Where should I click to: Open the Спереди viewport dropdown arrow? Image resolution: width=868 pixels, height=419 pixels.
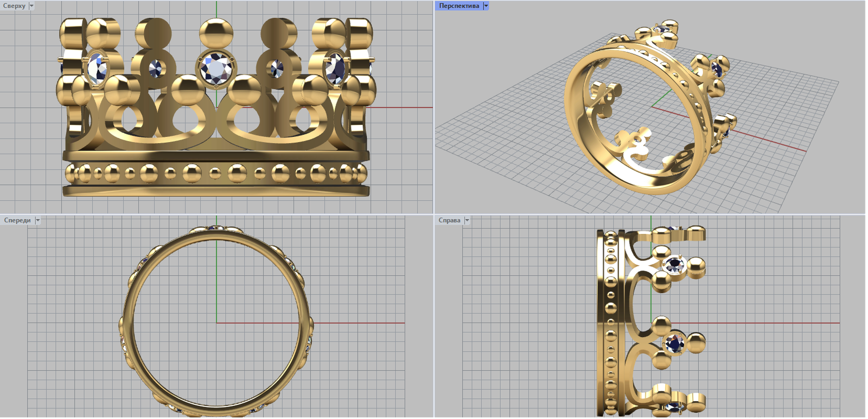(x=37, y=220)
